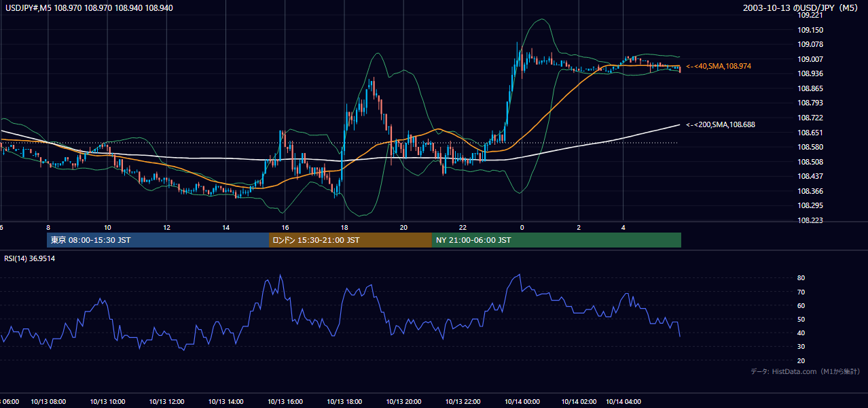Click bottom date label 10/14 02:00
The image size is (868, 408).
pyautogui.click(x=579, y=401)
